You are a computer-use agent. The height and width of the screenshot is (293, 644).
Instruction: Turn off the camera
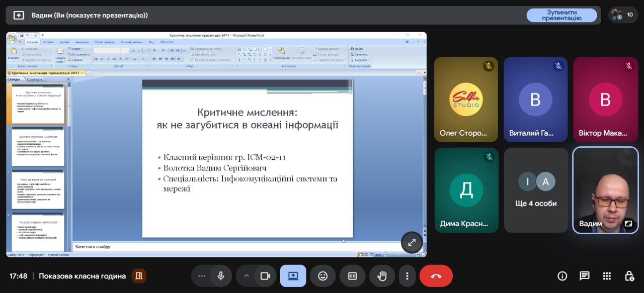(x=265, y=276)
